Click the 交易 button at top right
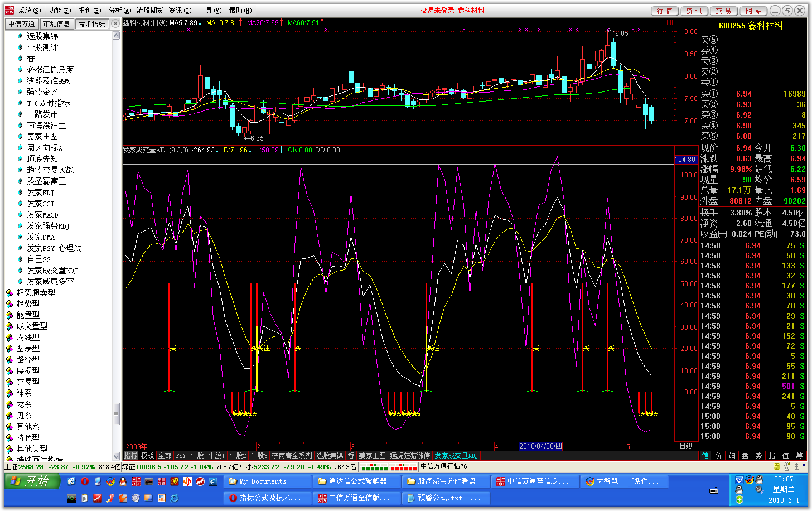The image size is (812, 511). (x=723, y=11)
